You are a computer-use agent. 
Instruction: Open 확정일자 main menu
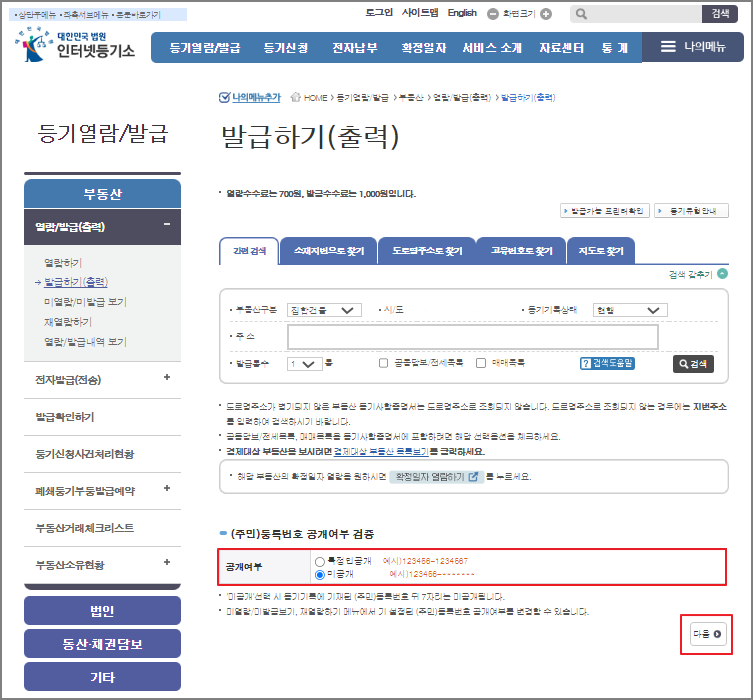(424, 48)
